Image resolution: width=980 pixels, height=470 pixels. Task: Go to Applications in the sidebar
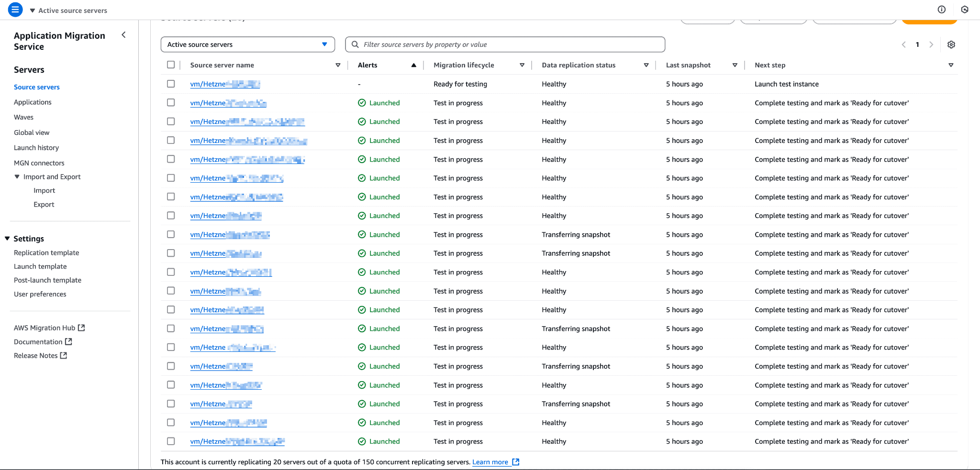(x=33, y=102)
